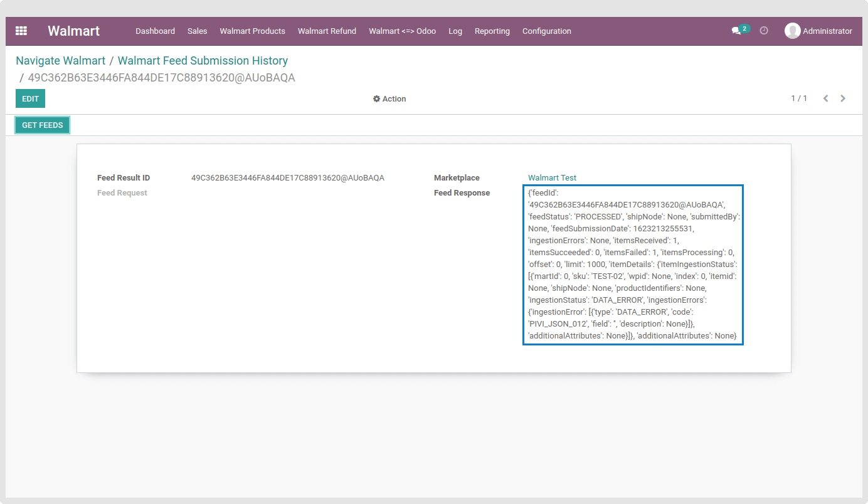This screenshot has width=868, height=504.
Task: Click the EDIT button
Action: (30, 99)
